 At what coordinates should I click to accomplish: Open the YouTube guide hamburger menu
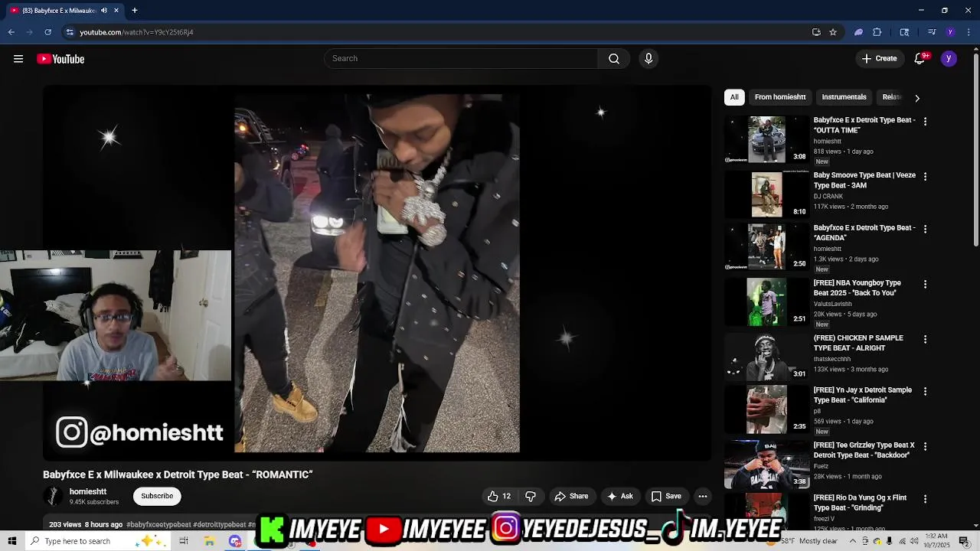click(18, 59)
